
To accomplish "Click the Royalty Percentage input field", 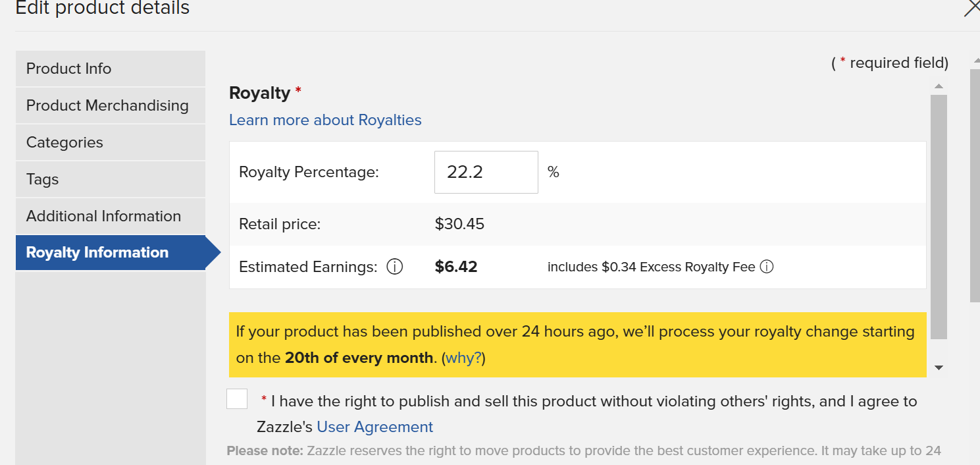I will 486,172.
